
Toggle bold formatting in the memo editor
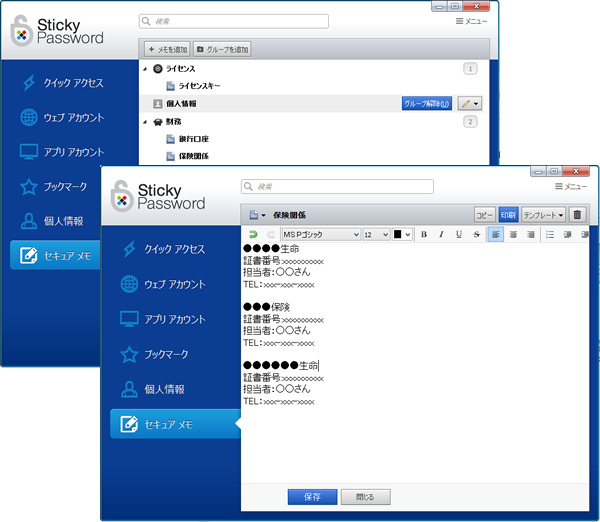(424, 234)
